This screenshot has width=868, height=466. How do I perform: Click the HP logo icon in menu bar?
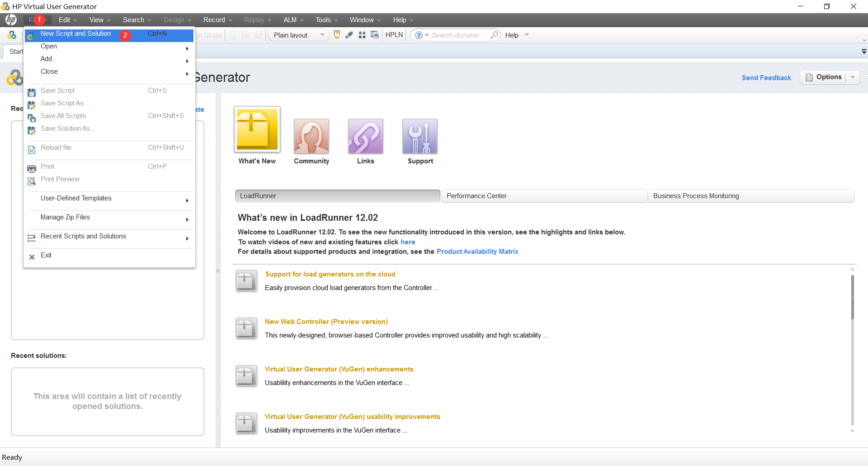click(x=11, y=19)
